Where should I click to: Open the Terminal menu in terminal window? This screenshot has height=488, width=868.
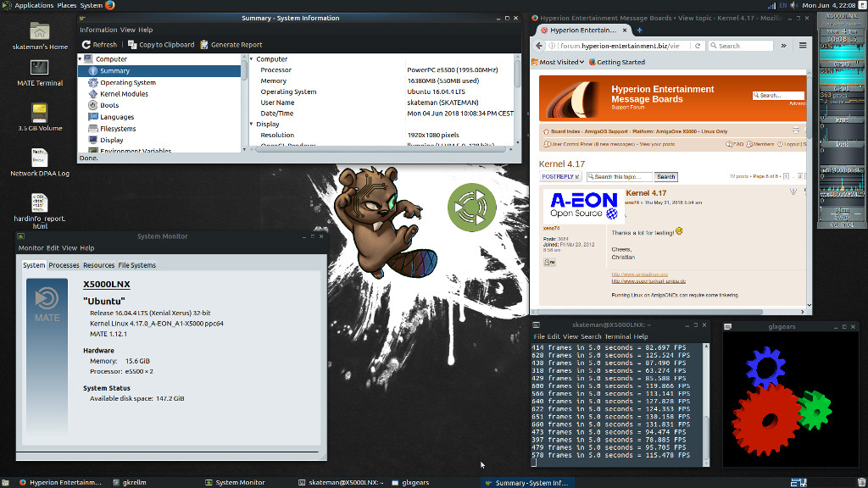coord(617,336)
